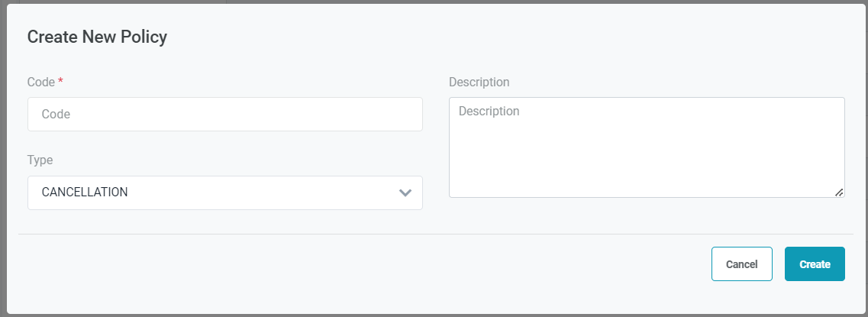Click the Code field label
Screen dimensions: 868x317
pyautogui.click(x=40, y=82)
